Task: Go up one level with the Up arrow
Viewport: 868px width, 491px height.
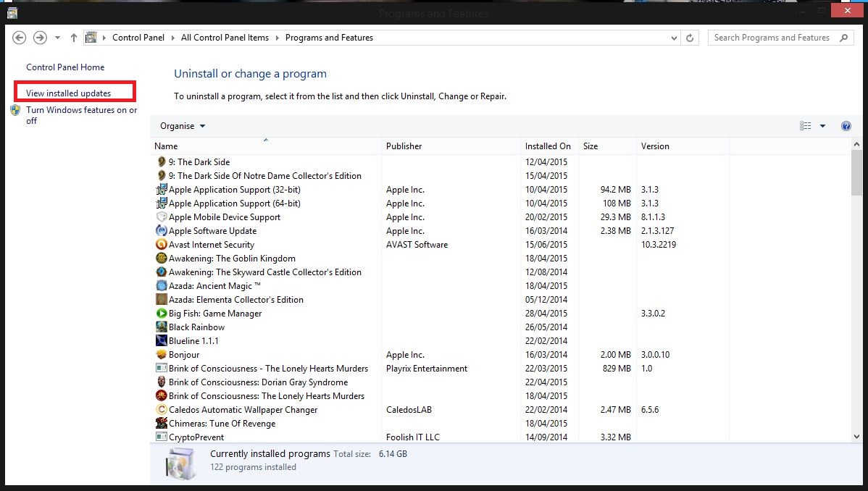Action: [74, 38]
